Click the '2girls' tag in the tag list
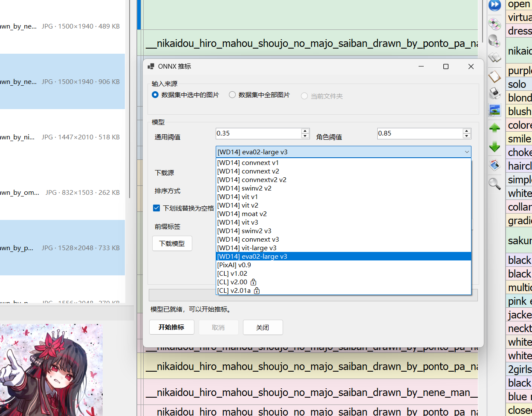532x416 pixels. pos(519,369)
